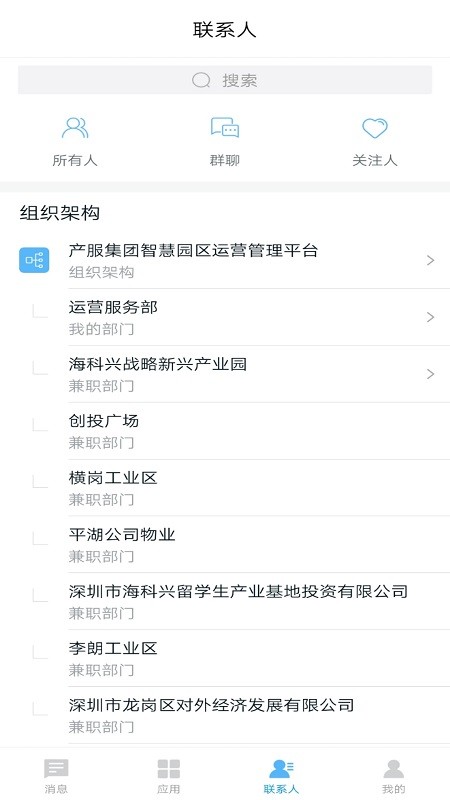The height and width of the screenshot is (800, 450).
Task: Open the 消息 messages icon in bottom bar
Action: pos(56,768)
